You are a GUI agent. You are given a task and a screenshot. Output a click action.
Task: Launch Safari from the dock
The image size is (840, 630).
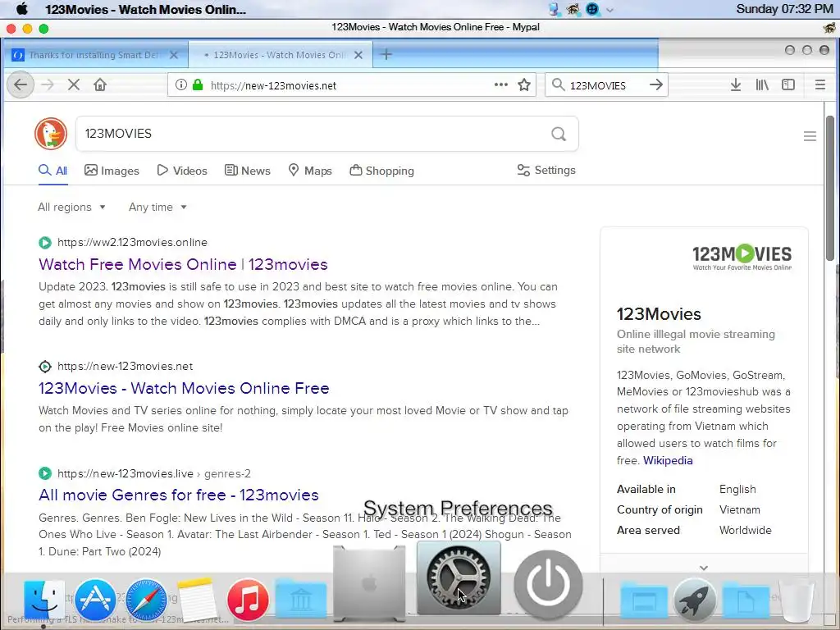click(146, 600)
